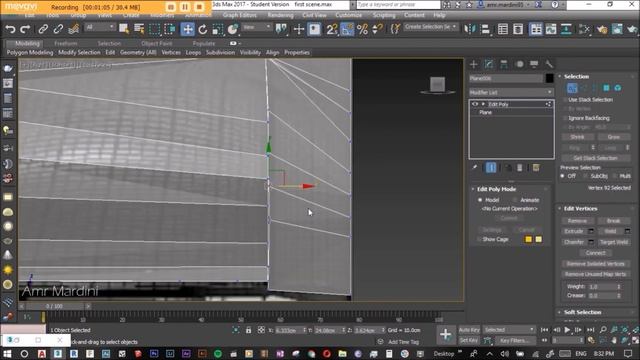The height and width of the screenshot is (360, 640).
Task: Collapse the Selection rollout
Action: [x=576, y=76]
